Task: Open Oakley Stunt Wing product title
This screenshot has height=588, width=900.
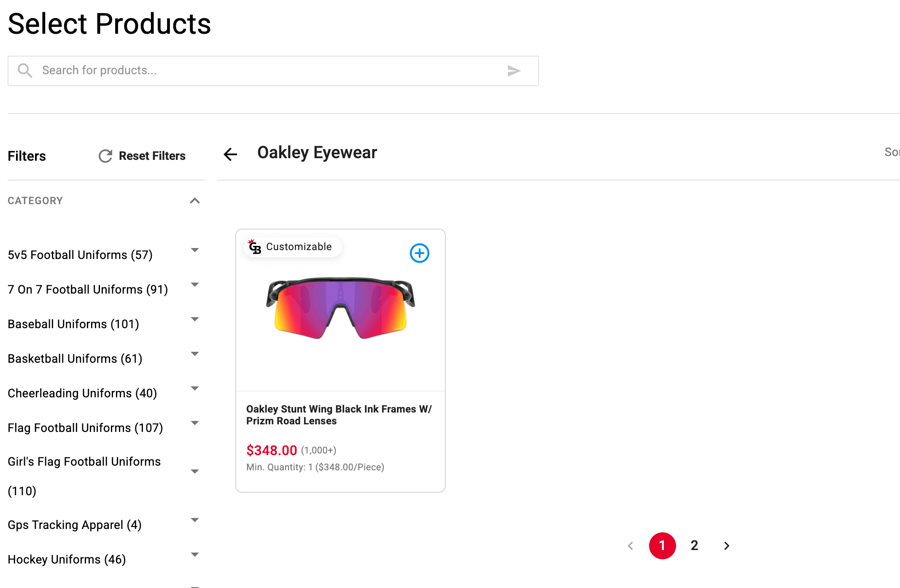Action: click(x=339, y=415)
